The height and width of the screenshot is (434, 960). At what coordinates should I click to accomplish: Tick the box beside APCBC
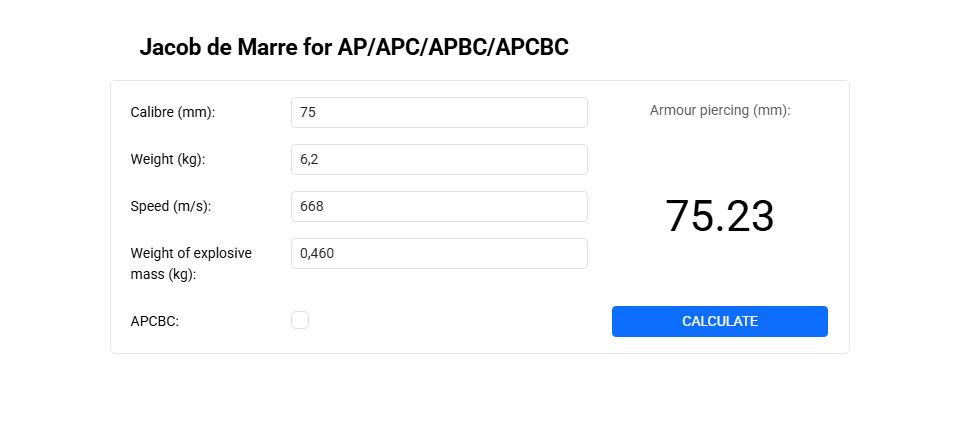[x=300, y=320]
